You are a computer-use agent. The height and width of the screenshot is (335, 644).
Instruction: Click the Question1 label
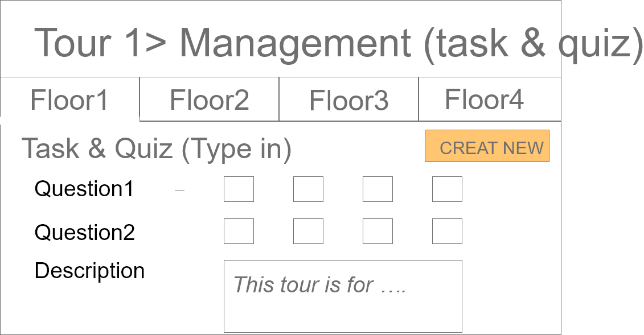84,189
